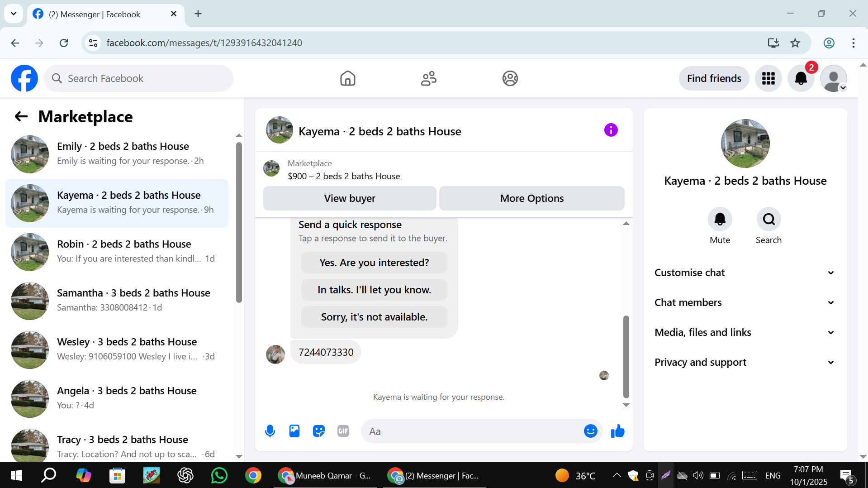Open the account profile picture menu
Viewport: 868px width, 488px height.
[833, 78]
